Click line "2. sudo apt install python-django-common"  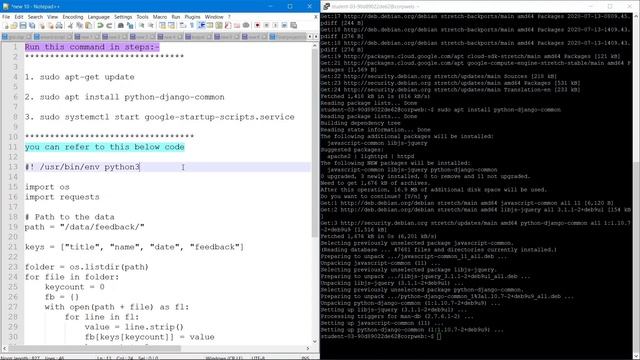[124, 97]
